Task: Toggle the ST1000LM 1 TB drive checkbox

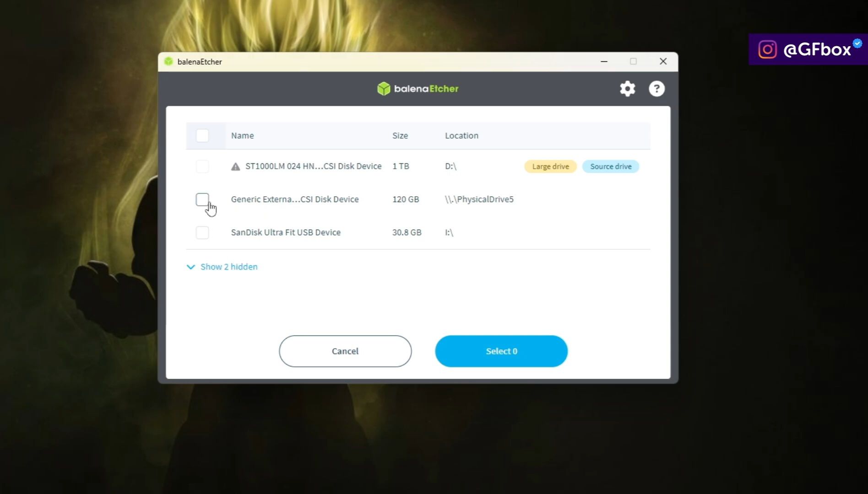Action: [x=202, y=166]
